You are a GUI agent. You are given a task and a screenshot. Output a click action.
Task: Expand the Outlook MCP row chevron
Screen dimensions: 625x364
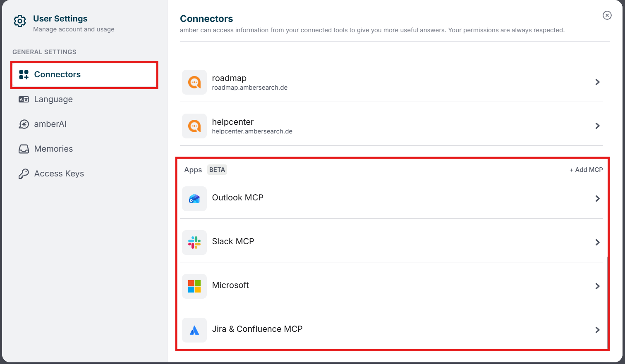(597, 199)
